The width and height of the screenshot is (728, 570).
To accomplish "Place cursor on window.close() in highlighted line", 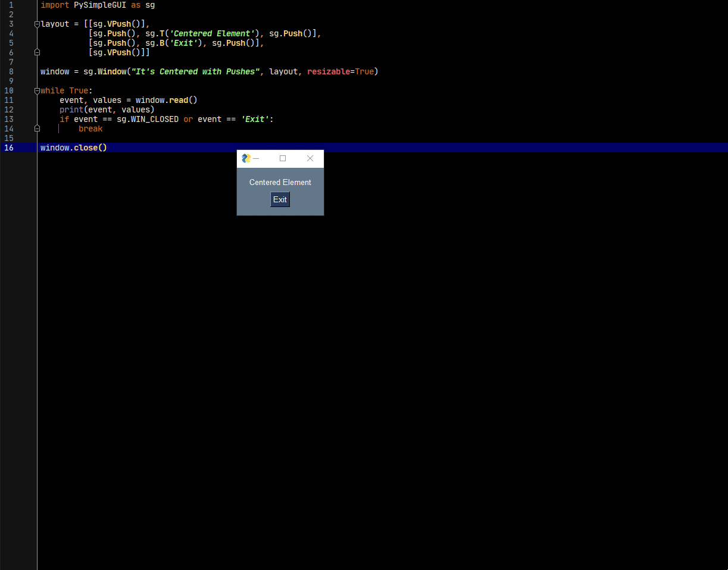I will tap(74, 148).
